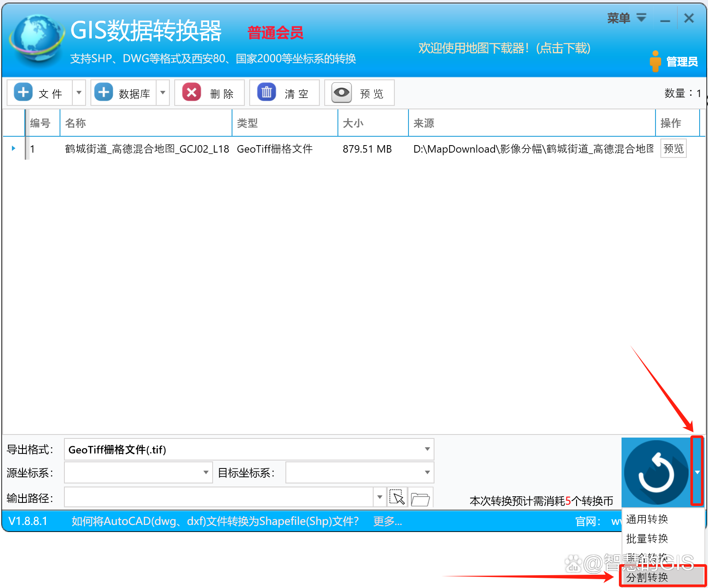Click the globe application logo
This screenshot has width=708, height=588.
(37, 40)
